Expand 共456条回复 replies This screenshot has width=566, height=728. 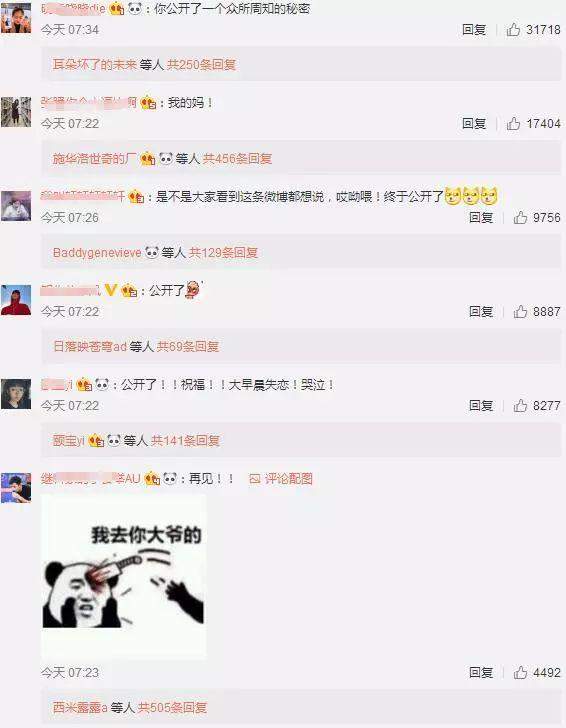[x=237, y=159]
